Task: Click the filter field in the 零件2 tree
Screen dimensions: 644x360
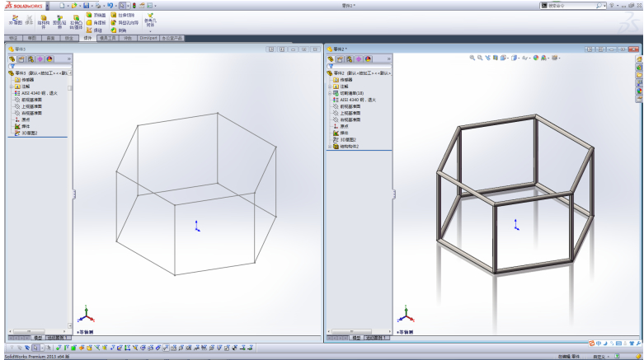Action: coord(360,66)
